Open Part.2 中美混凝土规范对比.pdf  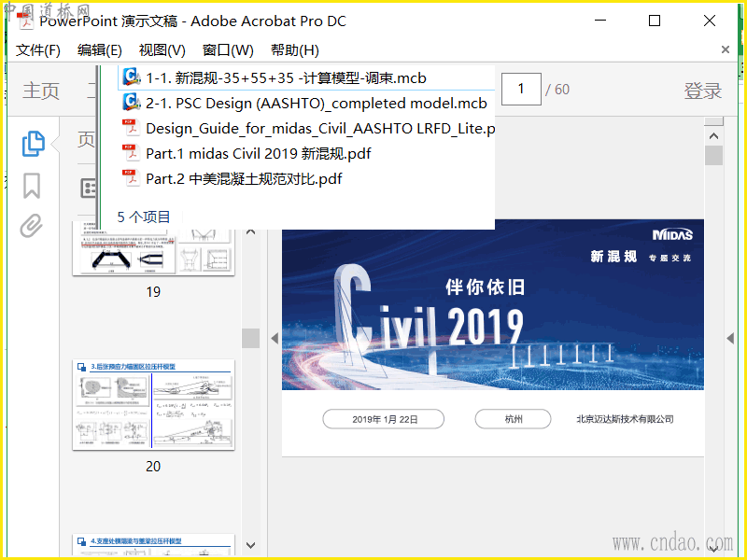coord(244,179)
